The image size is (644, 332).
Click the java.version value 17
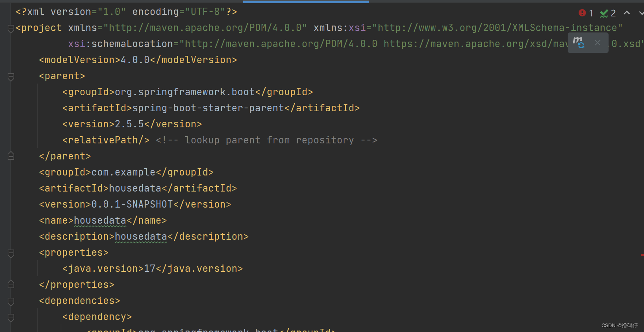point(150,269)
